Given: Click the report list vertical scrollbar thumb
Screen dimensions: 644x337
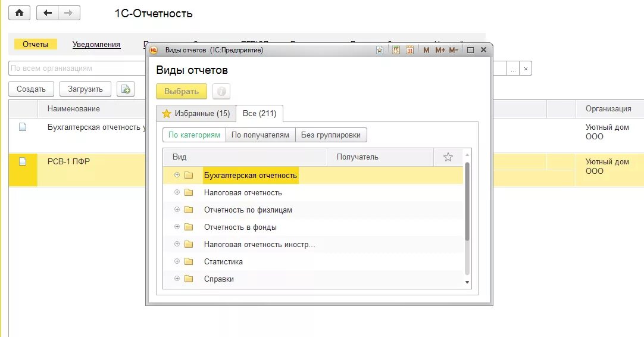Looking at the screenshot, I should click(x=467, y=201).
